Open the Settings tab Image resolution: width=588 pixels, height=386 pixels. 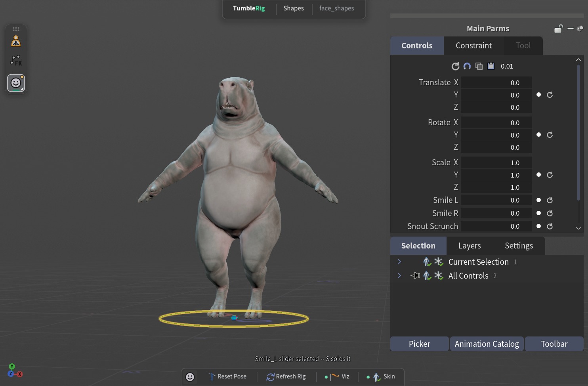(519, 246)
